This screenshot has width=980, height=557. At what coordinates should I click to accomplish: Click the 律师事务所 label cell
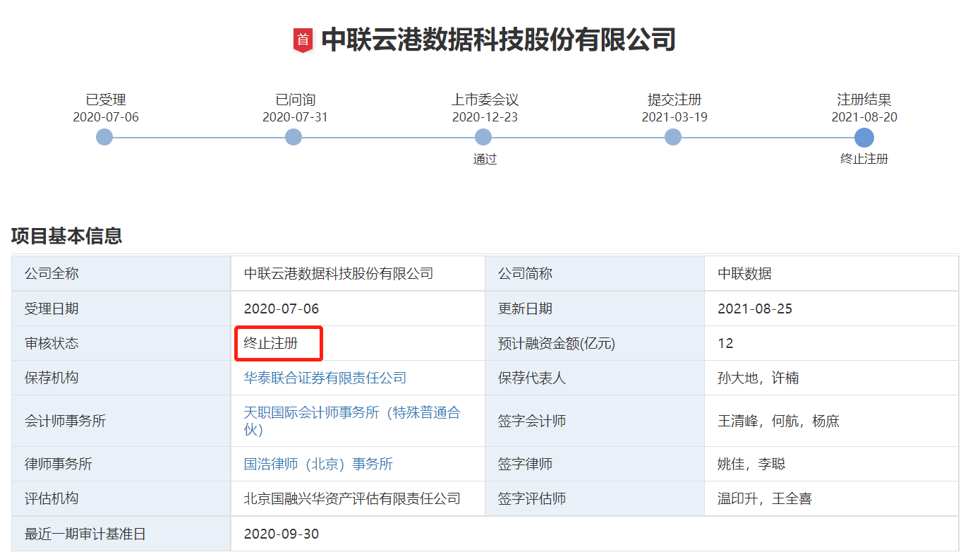tap(121, 464)
